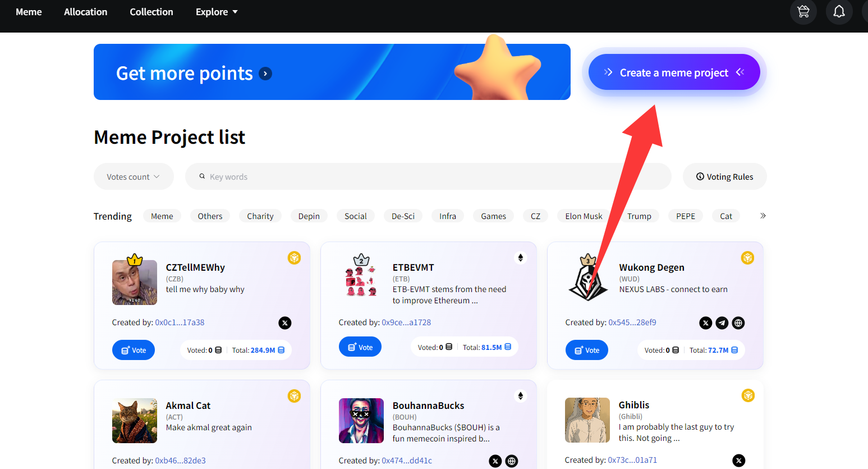Expand more trending categories arrow

[763, 216]
